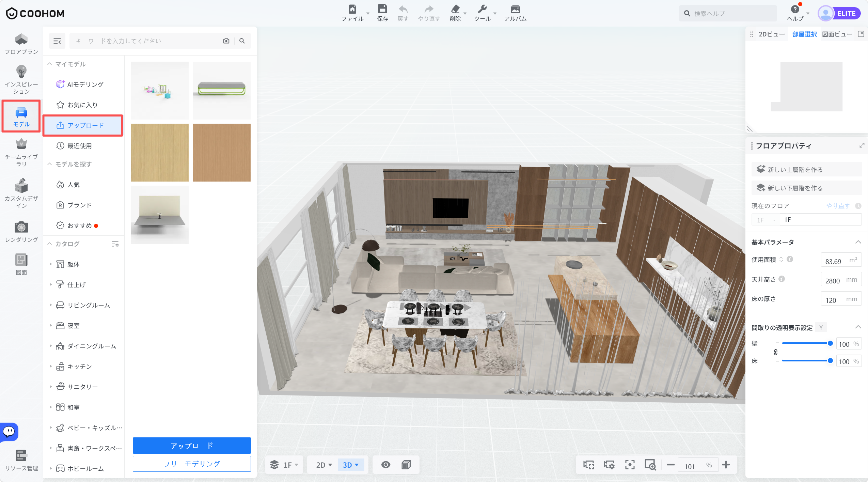Click the catalog settings filter icon
The height and width of the screenshot is (482, 868).
[115, 244]
